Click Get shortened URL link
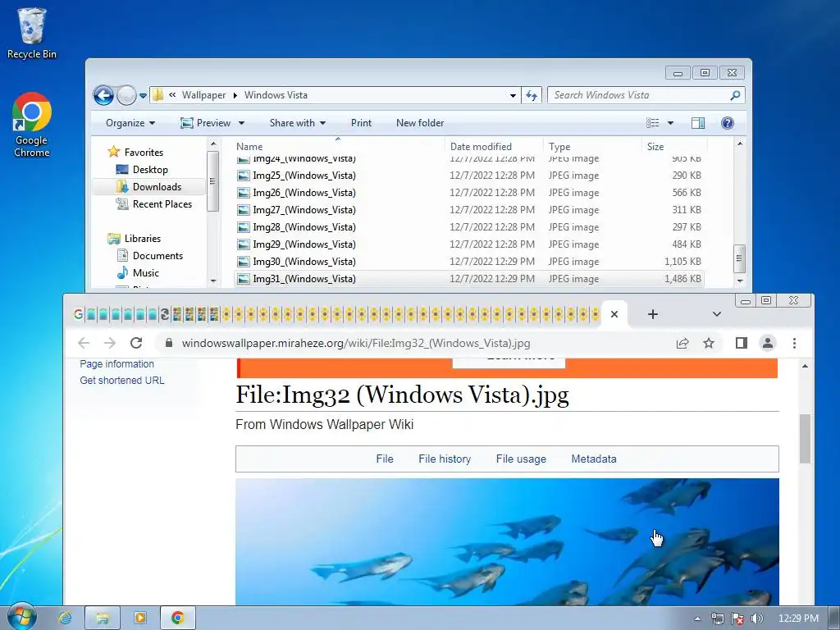This screenshot has height=630, width=840. click(x=122, y=381)
